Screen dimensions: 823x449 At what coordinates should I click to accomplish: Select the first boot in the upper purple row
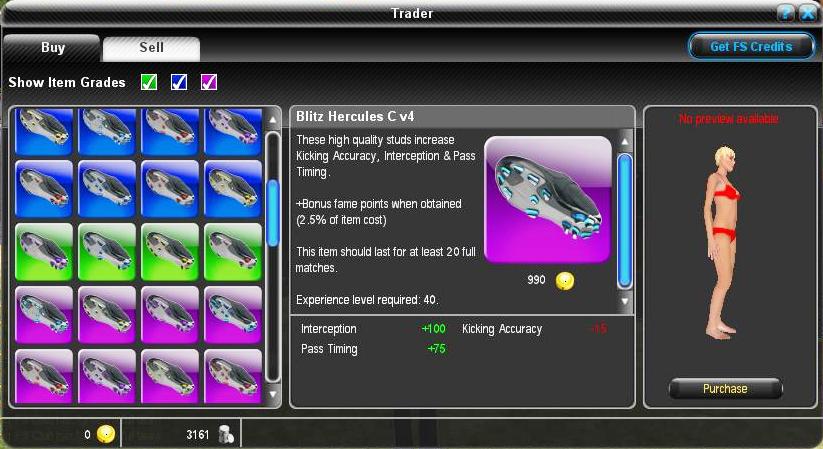coord(44,315)
